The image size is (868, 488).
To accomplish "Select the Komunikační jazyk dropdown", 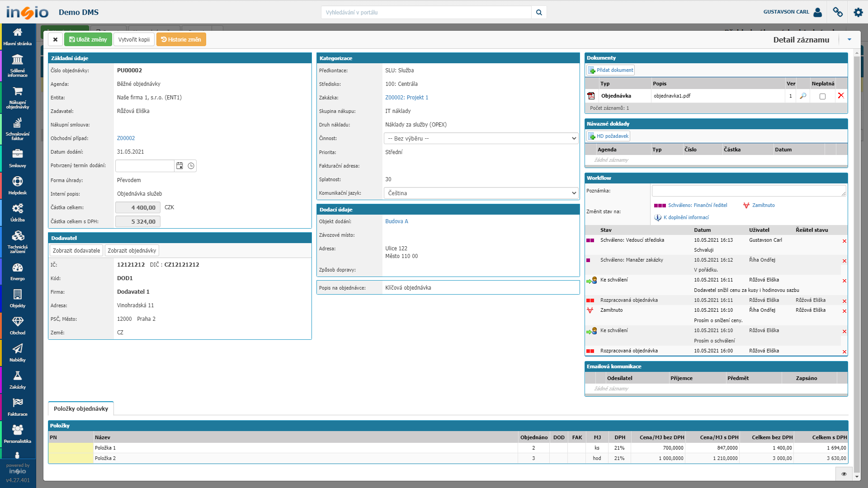I will click(x=480, y=193).
